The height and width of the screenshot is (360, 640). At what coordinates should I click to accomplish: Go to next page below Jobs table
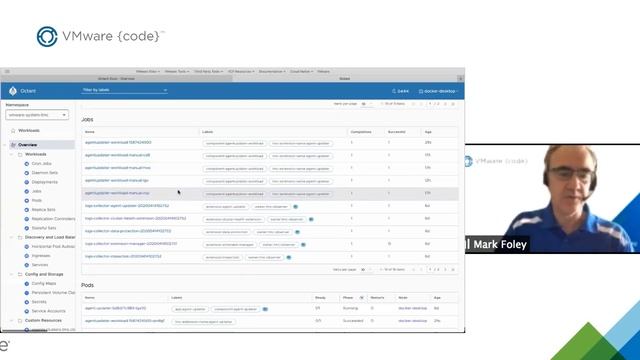click(445, 270)
